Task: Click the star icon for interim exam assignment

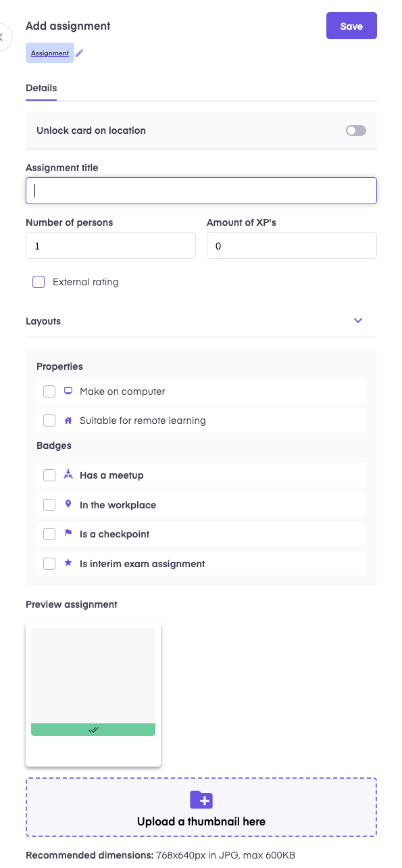Action: pyautogui.click(x=68, y=563)
